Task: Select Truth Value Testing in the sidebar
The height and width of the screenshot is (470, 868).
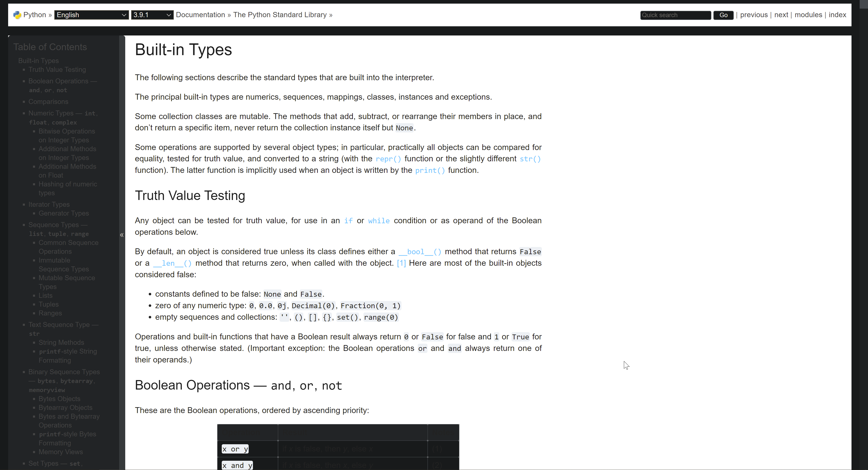Action: (x=57, y=69)
